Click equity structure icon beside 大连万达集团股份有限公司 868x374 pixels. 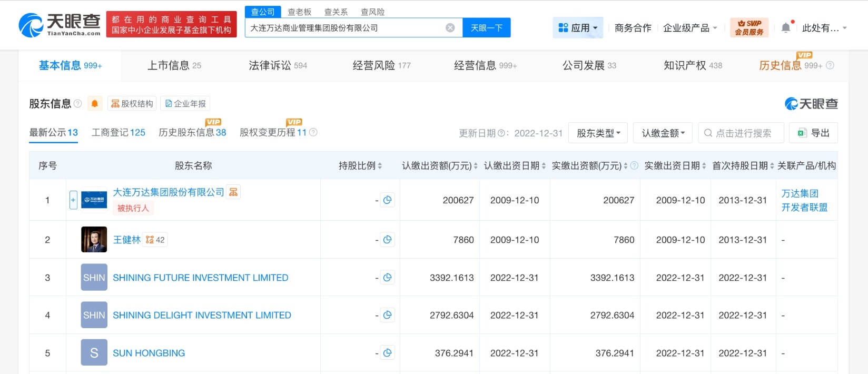pos(233,192)
